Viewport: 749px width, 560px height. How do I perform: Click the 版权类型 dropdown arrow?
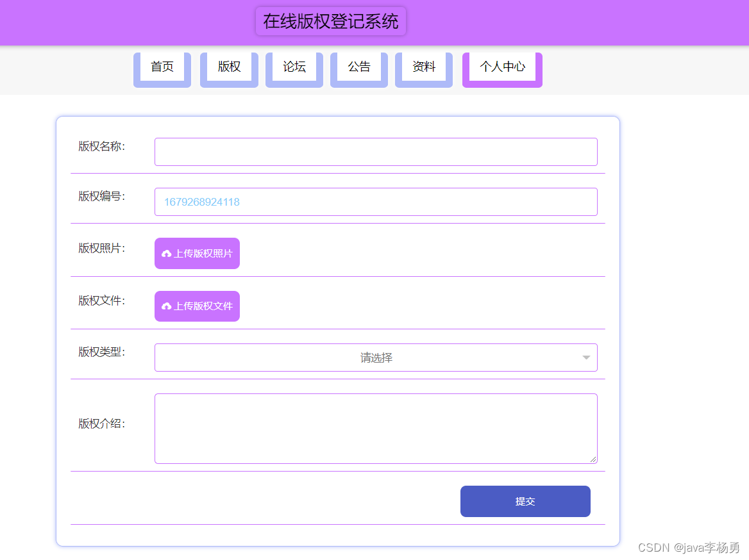click(586, 358)
